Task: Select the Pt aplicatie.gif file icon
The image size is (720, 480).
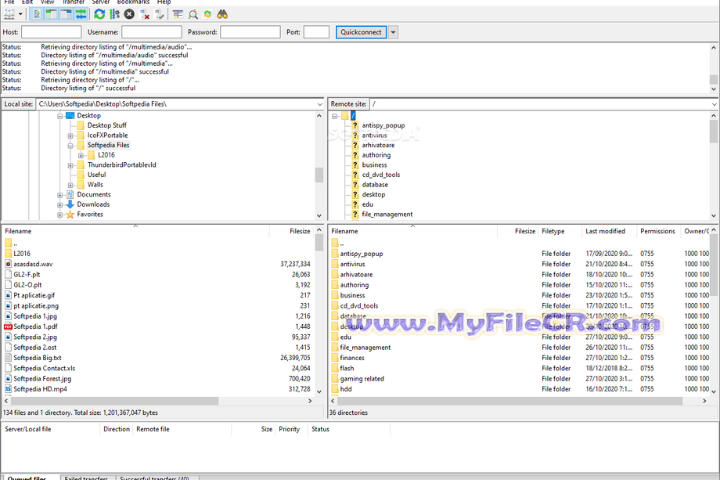Action: [8, 295]
